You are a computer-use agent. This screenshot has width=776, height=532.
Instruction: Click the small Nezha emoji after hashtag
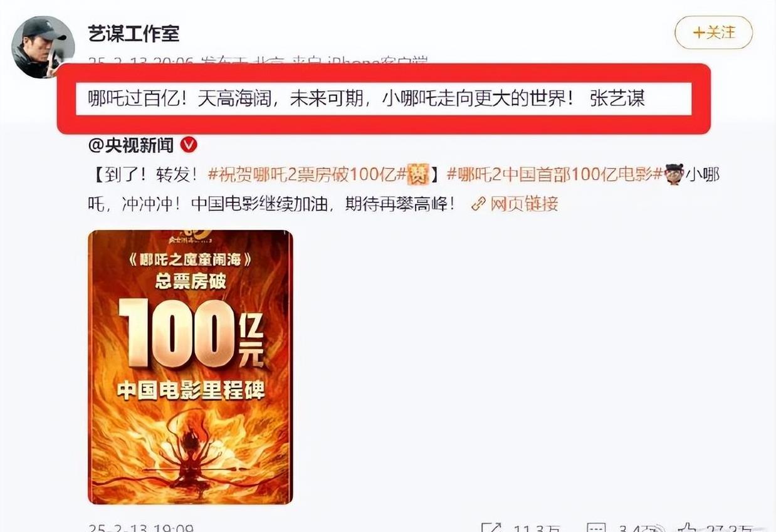pyautogui.click(x=674, y=174)
